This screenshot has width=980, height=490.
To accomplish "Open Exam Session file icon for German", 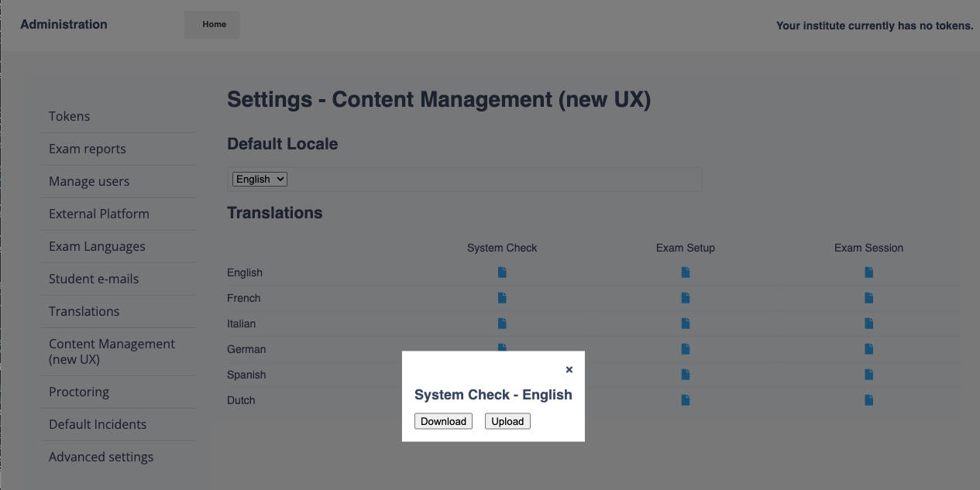I will coord(869,349).
